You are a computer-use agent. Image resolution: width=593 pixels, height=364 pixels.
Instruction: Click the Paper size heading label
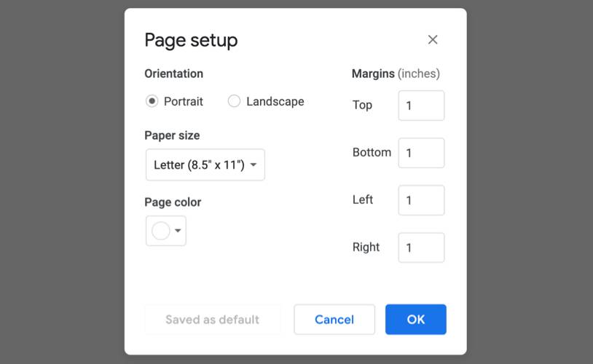tap(172, 135)
